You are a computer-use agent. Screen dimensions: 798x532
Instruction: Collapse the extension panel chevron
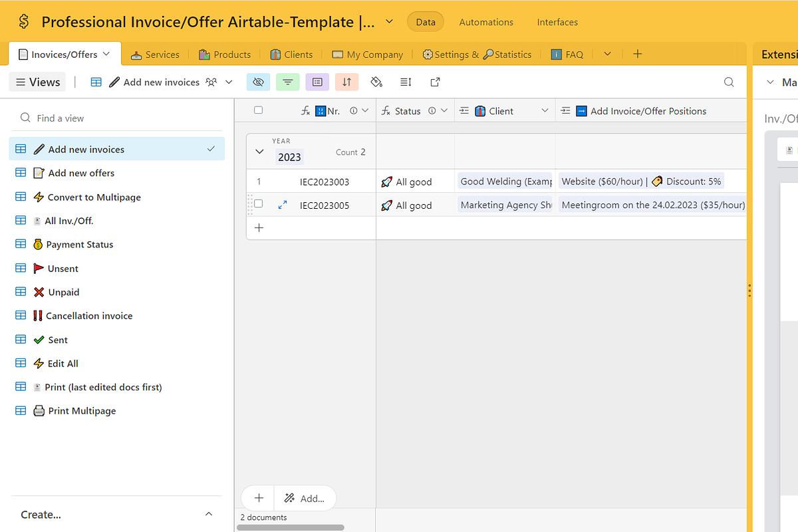[771, 82]
